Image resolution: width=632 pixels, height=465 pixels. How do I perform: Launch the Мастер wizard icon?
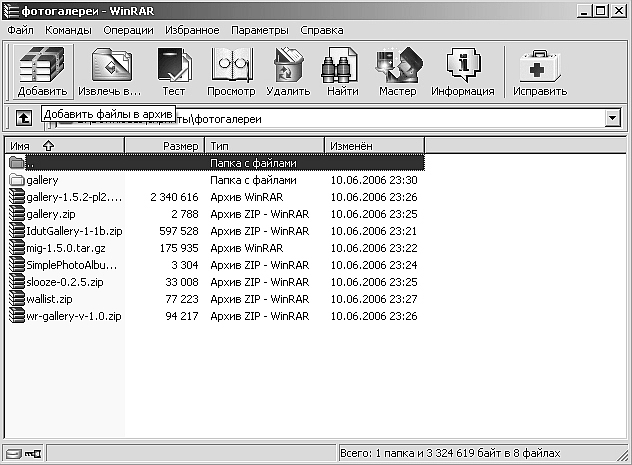pyautogui.click(x=399, y=64)
